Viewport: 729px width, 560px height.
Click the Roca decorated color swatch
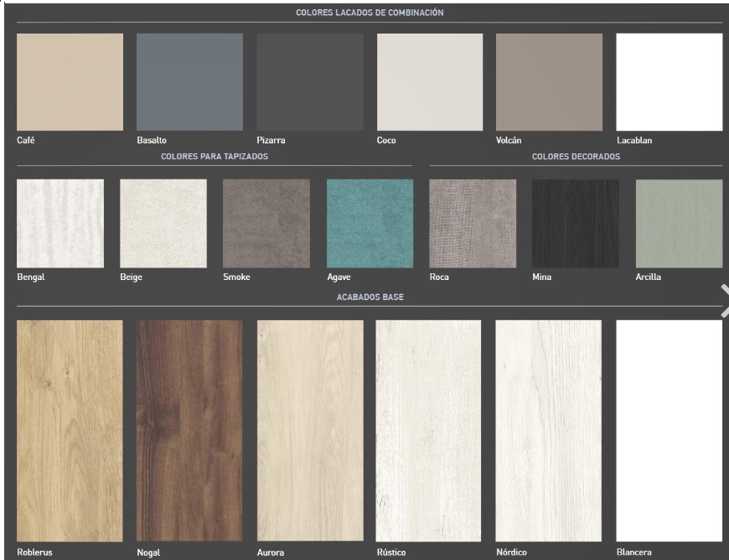click(x=473, y=223)
